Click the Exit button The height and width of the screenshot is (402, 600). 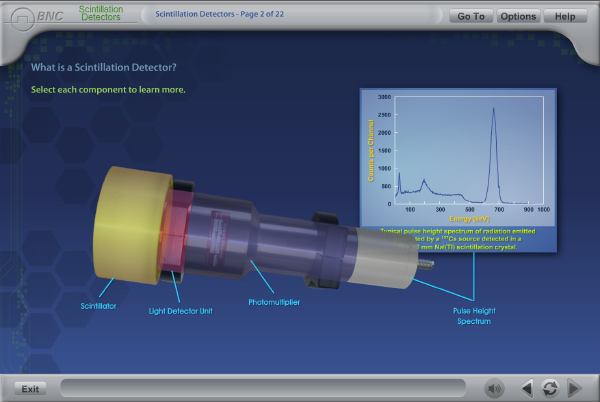(30, 389)
